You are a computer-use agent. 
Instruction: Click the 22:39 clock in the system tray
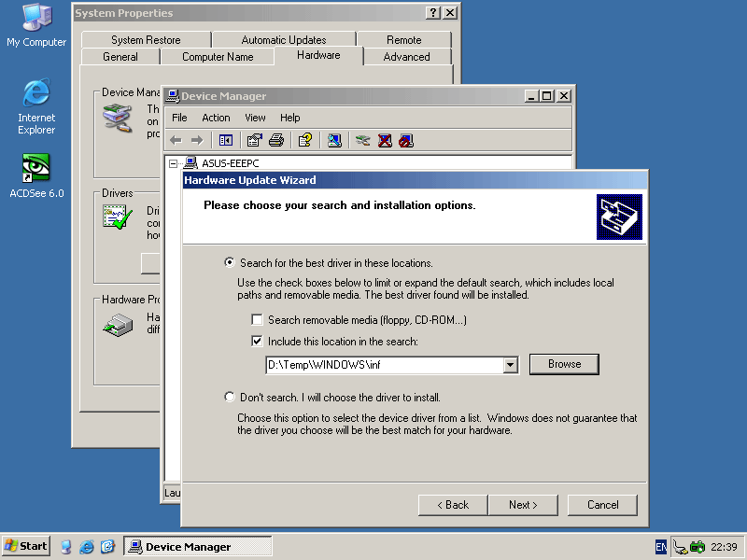pyautogui.click(x=725, y=547)
